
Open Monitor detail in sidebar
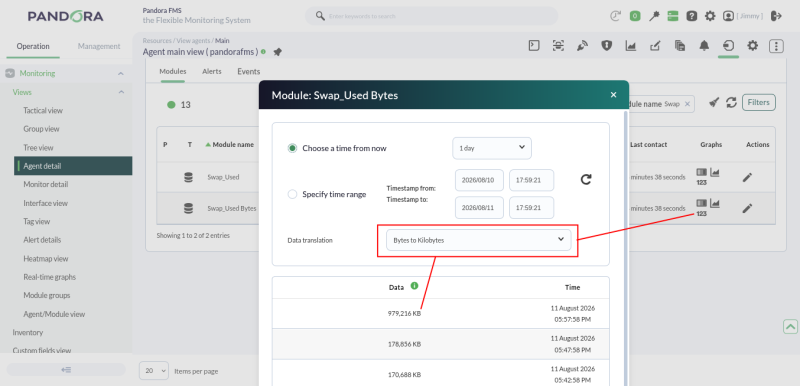[45, 185]
